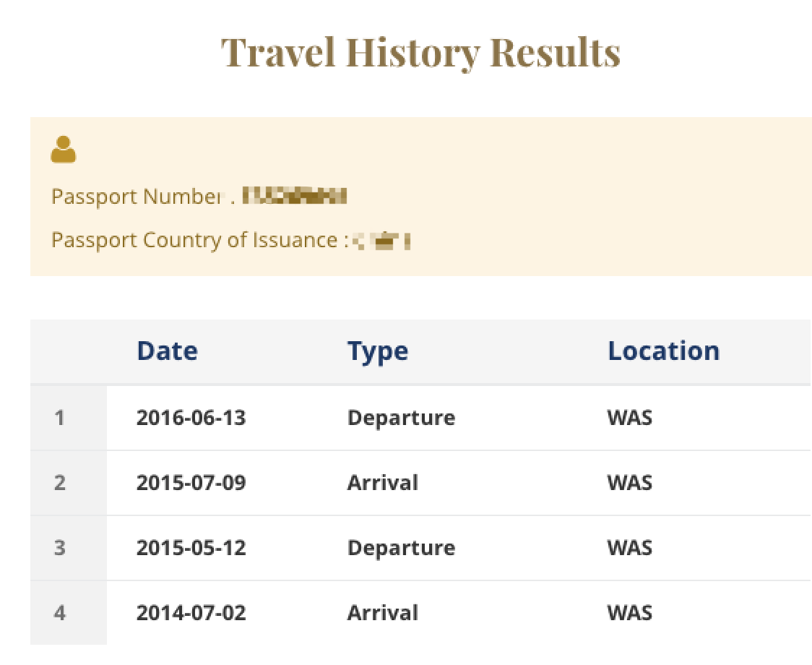Click the user profile icon
812x665 pixels.
coord(64,150)
